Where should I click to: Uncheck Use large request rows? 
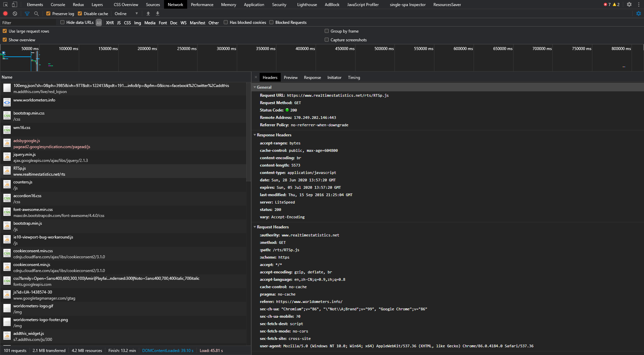(x=5, y=31)
